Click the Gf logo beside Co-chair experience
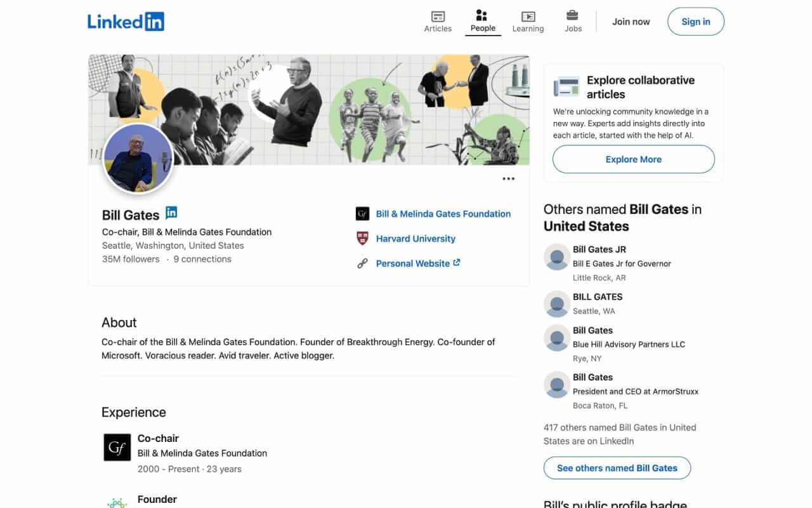The image size is (812, 508). [x=117, y=447]
